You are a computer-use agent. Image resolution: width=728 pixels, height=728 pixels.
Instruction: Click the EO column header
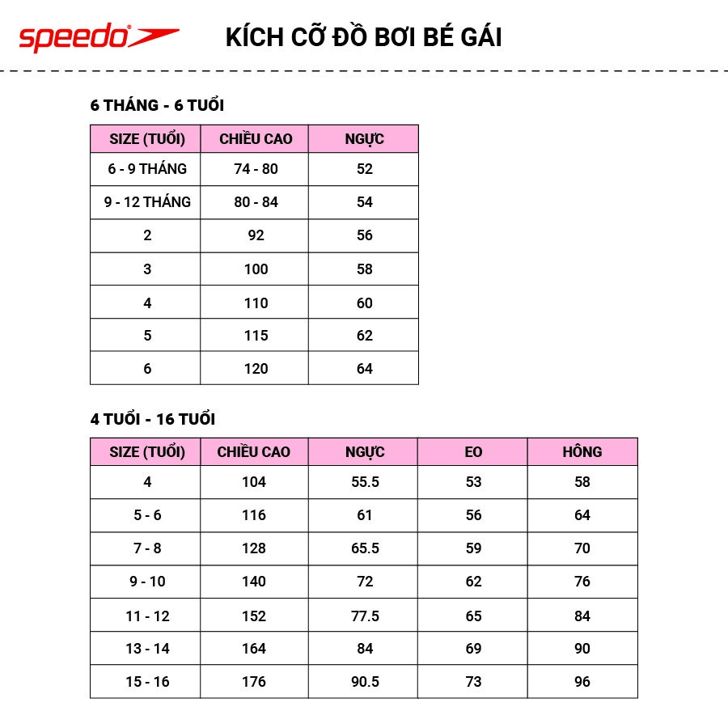(x=472, y=451)
